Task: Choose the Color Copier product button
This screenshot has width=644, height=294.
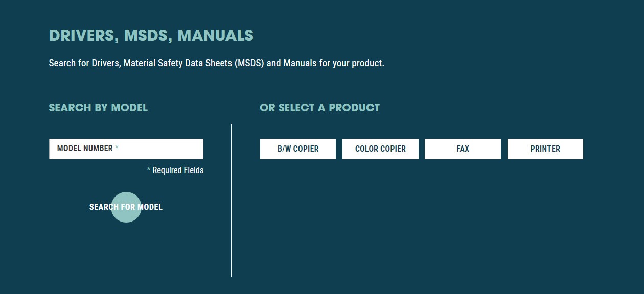Action: [380, 149]
